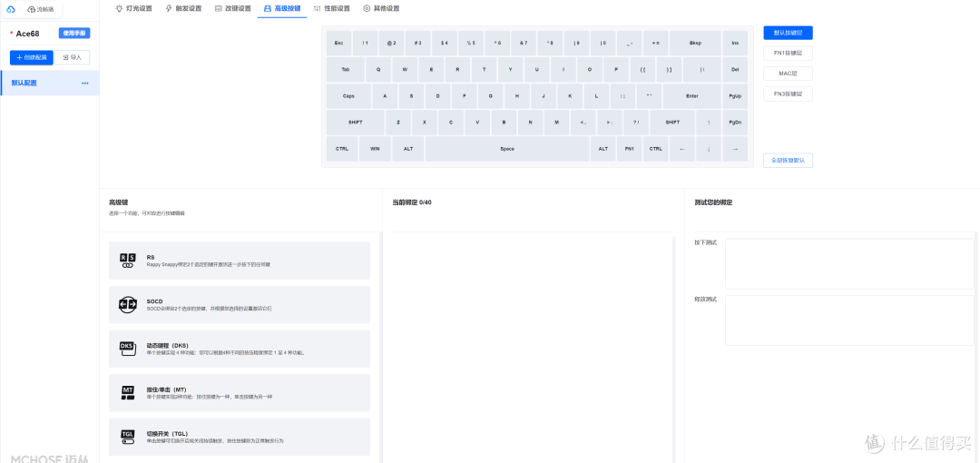Click the 导入 import button
The height and width of the screenshot is (463, 980).
[73, 57]
